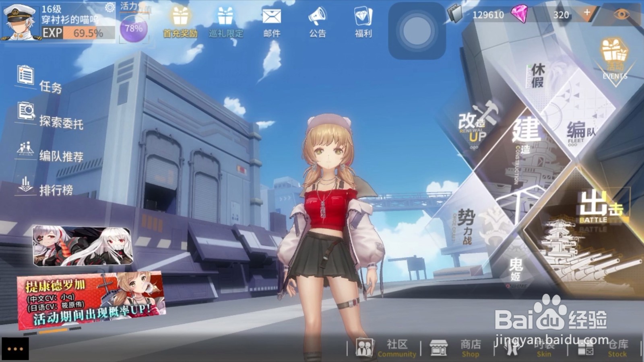Screen dimensions: 644x362
Task: Select 势力战 faction battle tile
Action: (467, 226)
